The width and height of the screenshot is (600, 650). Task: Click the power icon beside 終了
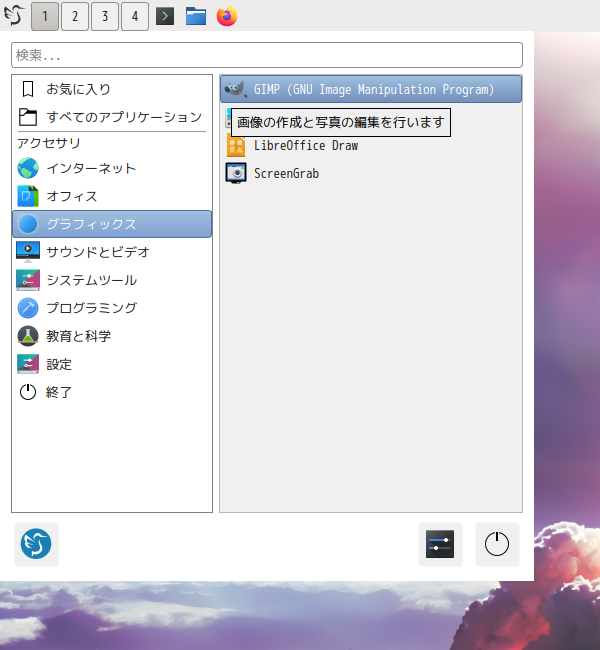28,392
